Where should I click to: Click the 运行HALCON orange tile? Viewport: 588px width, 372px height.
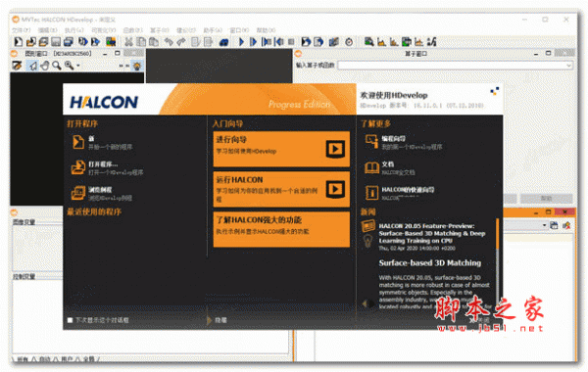point(281,189)
